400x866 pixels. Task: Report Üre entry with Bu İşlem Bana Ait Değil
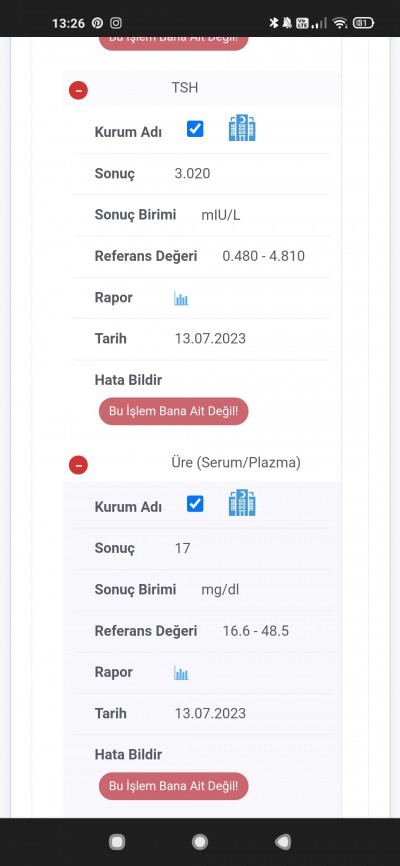(x=173, y=786)
